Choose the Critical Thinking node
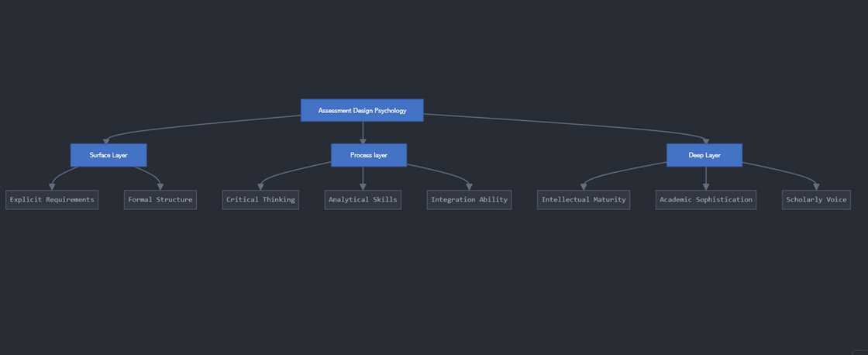This screenshot has height=355, width=868. coord(260,200)
